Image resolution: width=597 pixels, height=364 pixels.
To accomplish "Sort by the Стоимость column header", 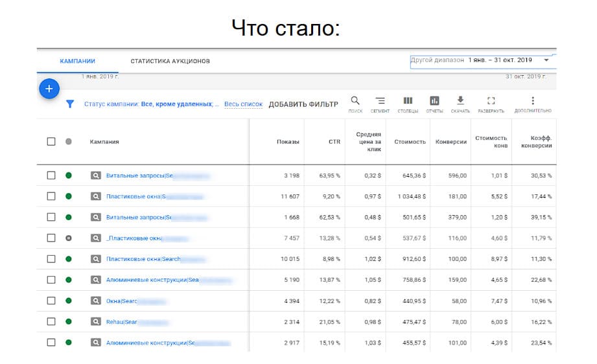I will click(x=410, y=141).
